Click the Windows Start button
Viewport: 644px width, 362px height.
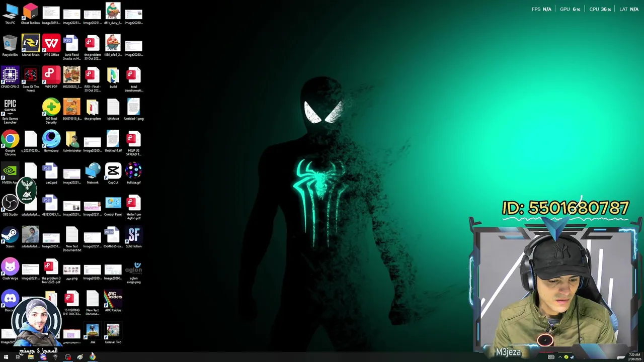[x=6, y=357]
